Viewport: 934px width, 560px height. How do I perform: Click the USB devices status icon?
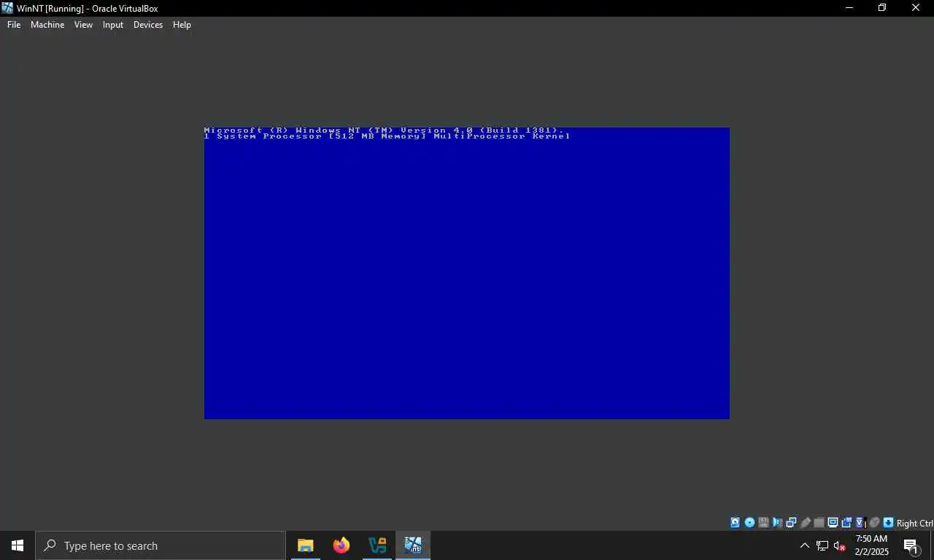click(806, 523)
